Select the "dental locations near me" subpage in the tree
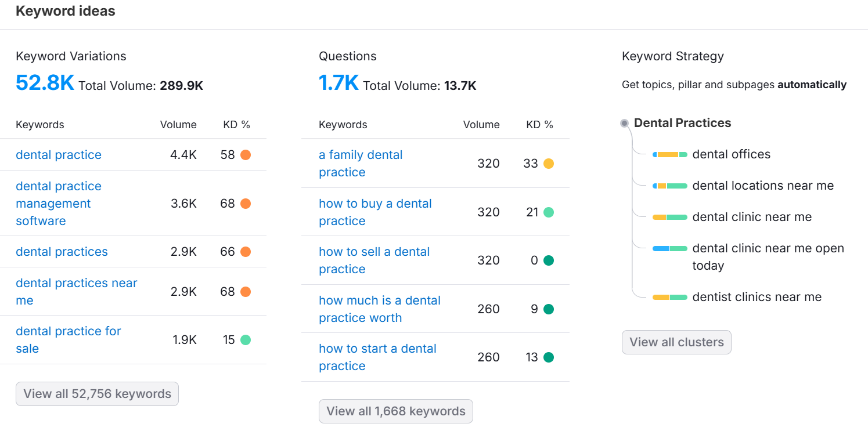Screen dimensions: 868x431 762,186
